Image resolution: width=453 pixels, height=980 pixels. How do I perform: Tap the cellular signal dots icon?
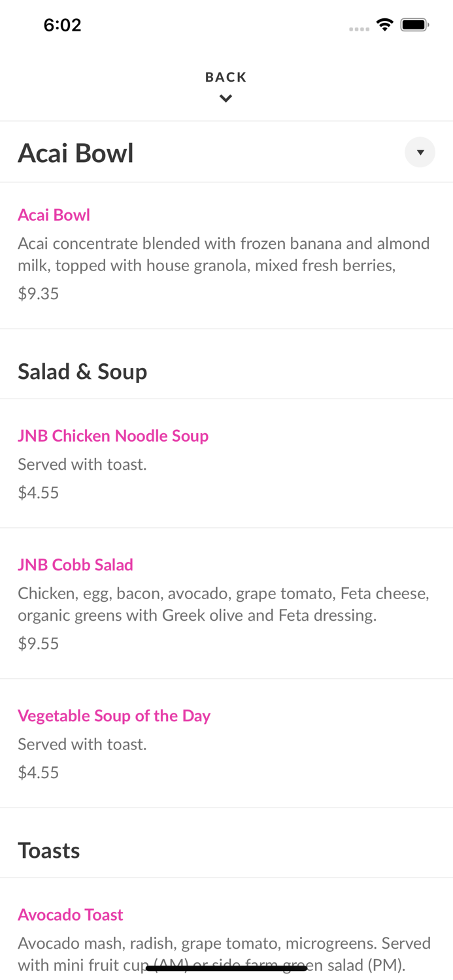click(359, 29)
